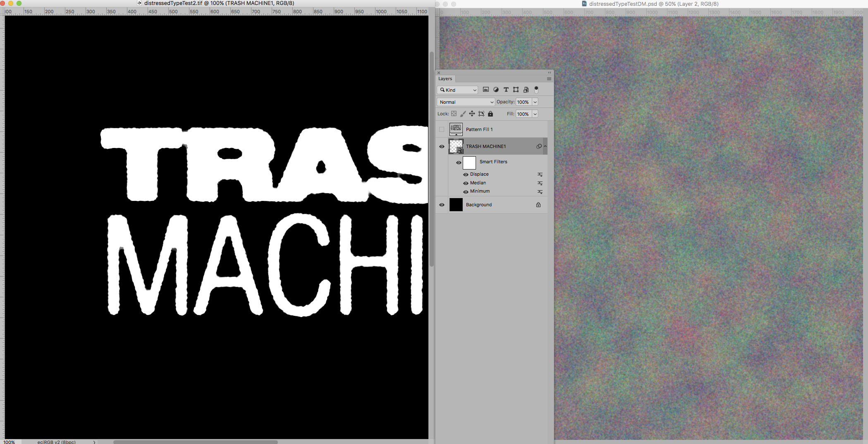This screenshot has width=868, height=444.
Task: Filter layers by smart objects icon
Action: pyautogui.click(x=526, y=90)
